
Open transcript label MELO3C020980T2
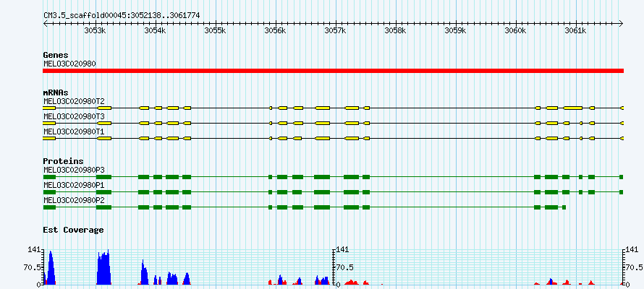point(74,101)
